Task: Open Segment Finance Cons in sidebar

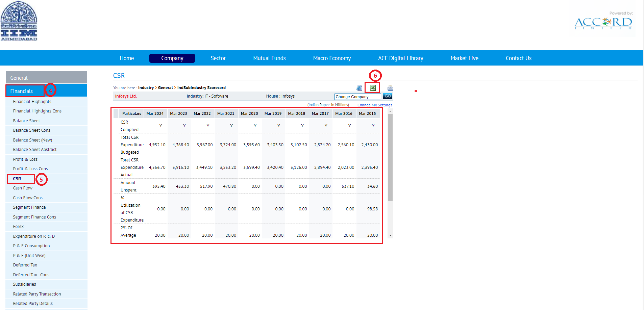Action: pyautogui.click(x=34, y=217)
